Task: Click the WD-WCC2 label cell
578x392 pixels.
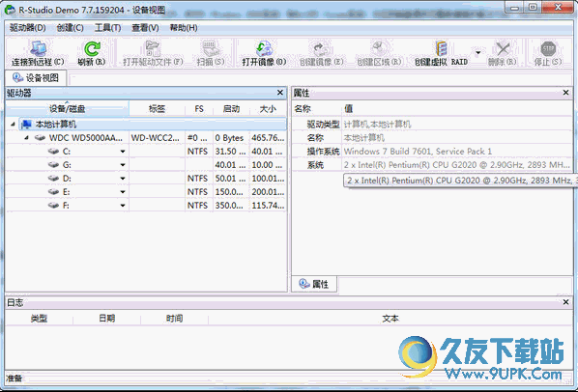Action: point(156,138)
